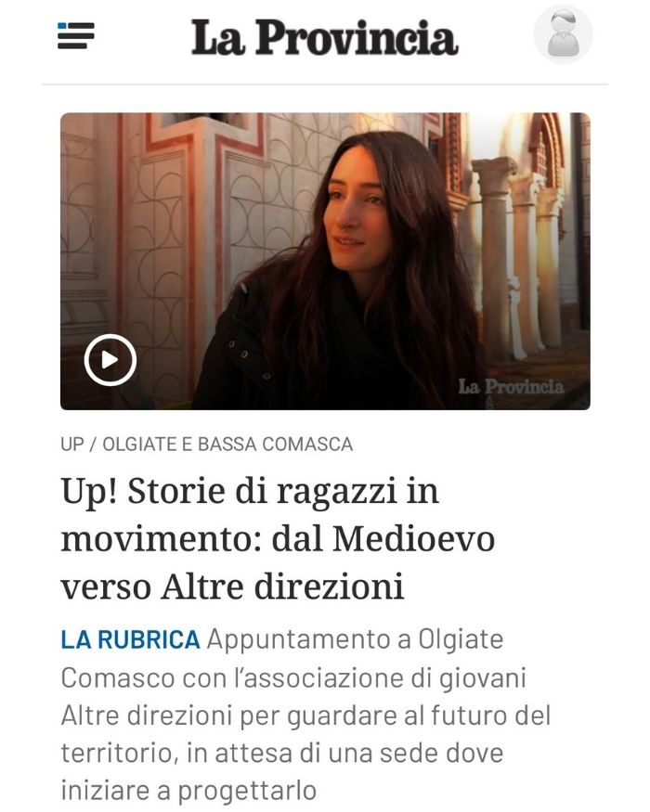Click 'movimento: dal' in the headline

coord(192,539)
